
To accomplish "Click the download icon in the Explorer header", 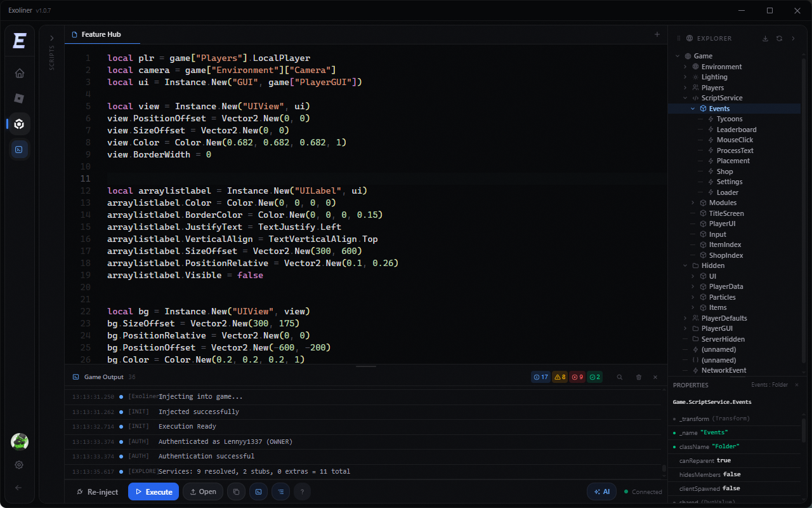I will coord(766,38).
